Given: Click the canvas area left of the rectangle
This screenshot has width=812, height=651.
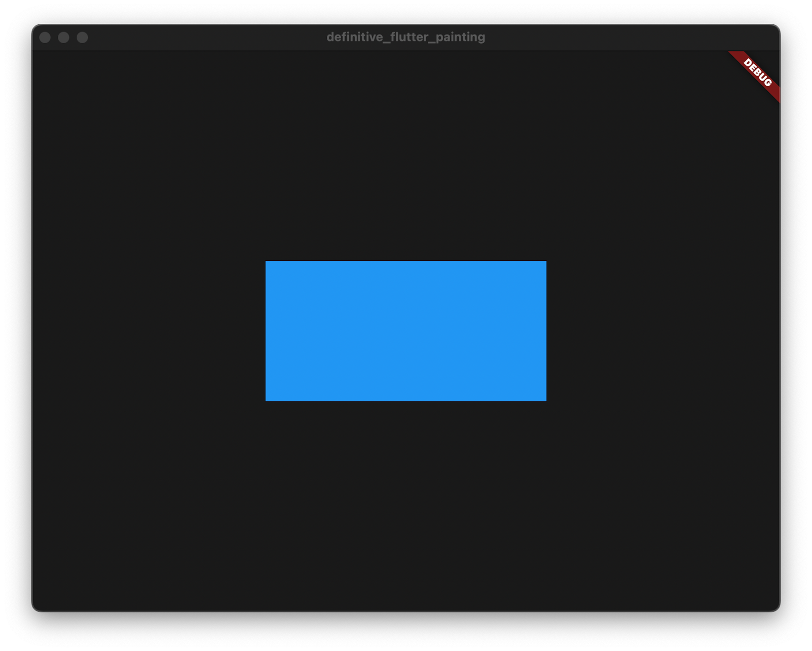Looking at the screenshot, I should [147, 330].
